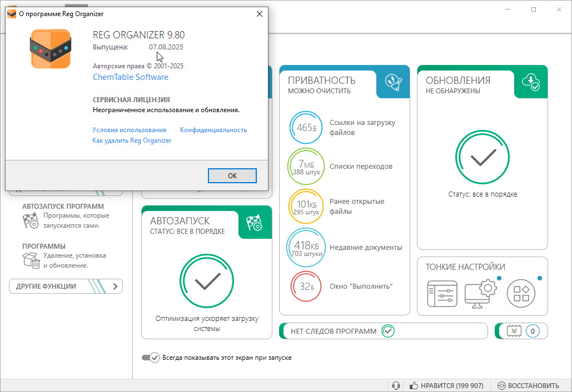This screenshot has width=572, height=392.
Task: Open tweaks shapes grid icon
Action: pyautogui.click(x=521, y=294)
